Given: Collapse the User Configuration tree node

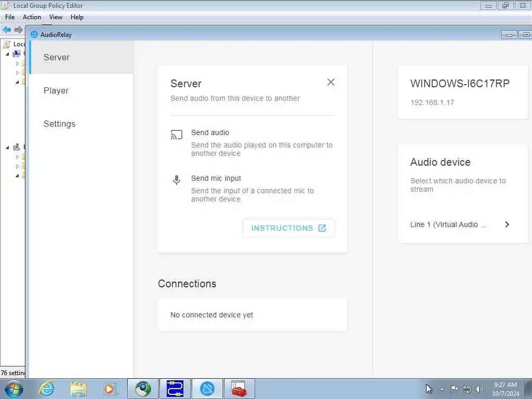Looking at the screenshot, I should tap(7, 147).
